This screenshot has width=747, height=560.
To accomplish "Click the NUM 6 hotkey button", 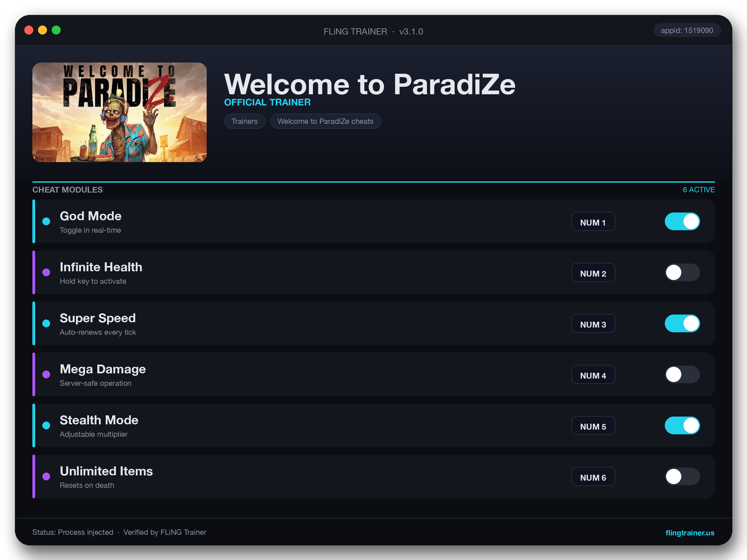I will click(593, 476).
